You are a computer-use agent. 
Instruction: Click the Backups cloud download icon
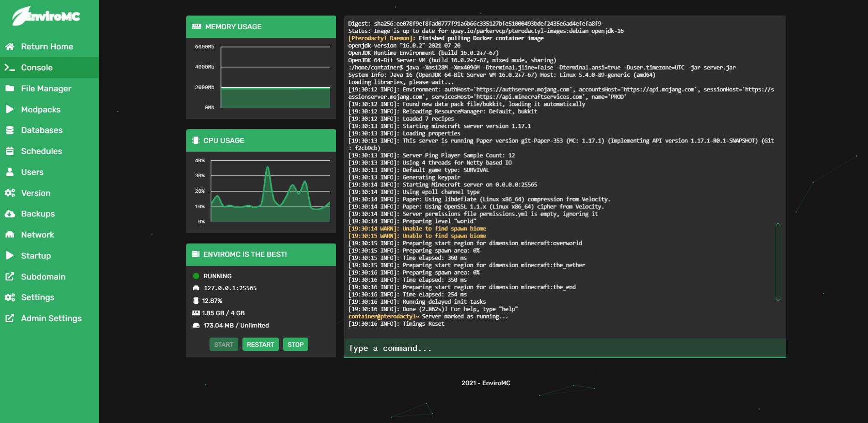point(10,214)
